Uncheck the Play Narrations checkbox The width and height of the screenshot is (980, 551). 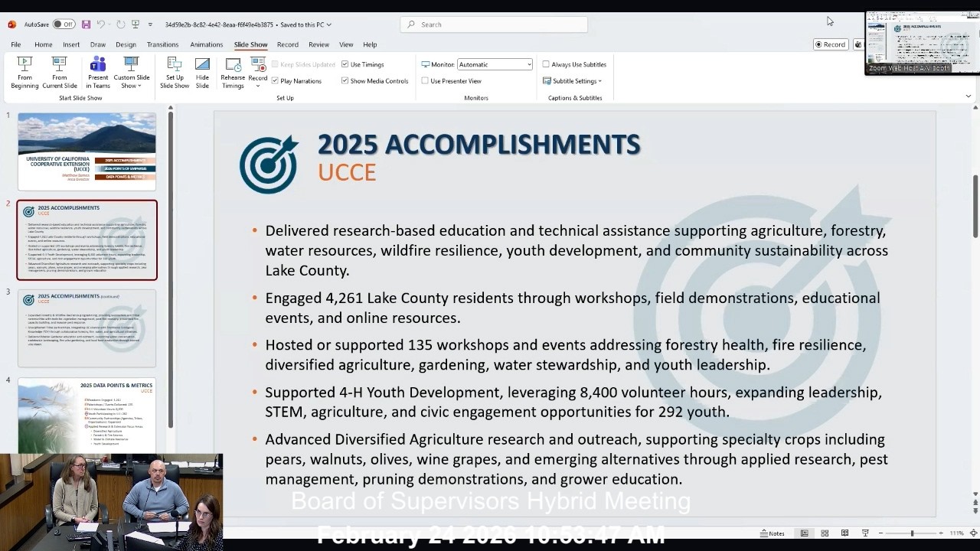275,81
